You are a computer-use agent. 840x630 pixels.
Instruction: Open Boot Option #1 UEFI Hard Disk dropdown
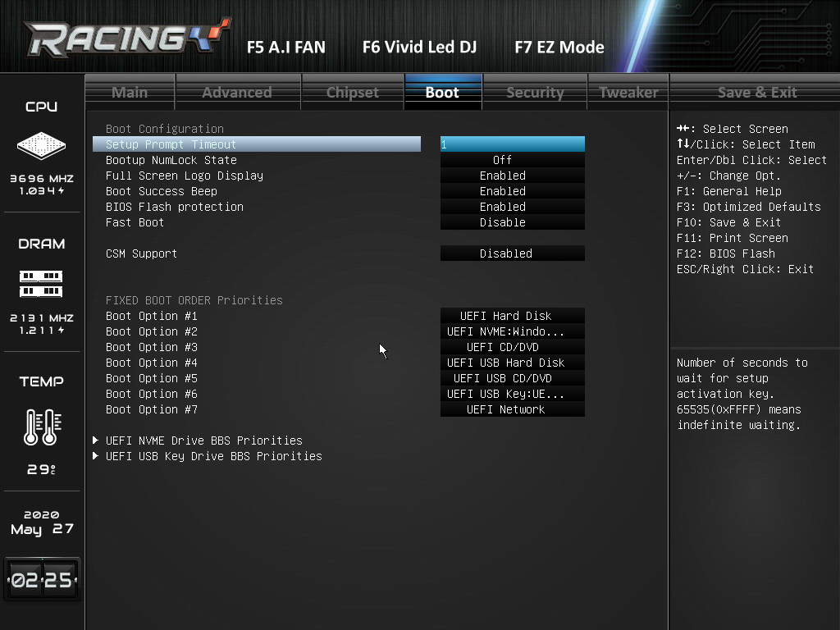[x=513, y=316]
